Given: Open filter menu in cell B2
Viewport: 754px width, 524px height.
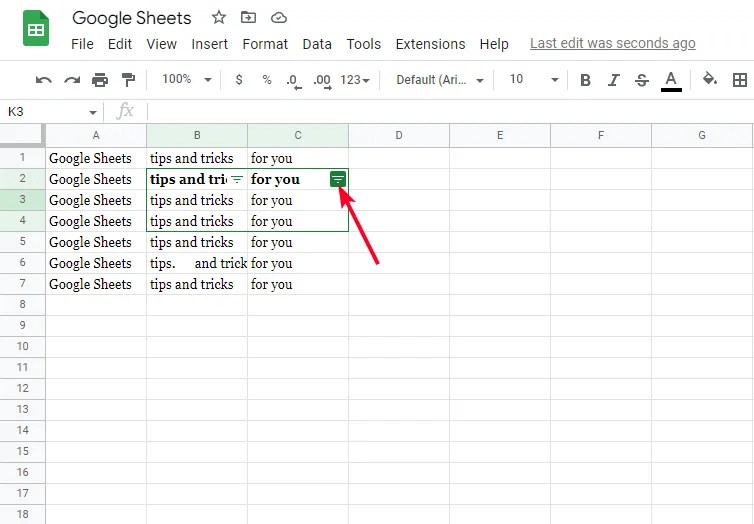Looking at the screenshot, I should point(237,179).
